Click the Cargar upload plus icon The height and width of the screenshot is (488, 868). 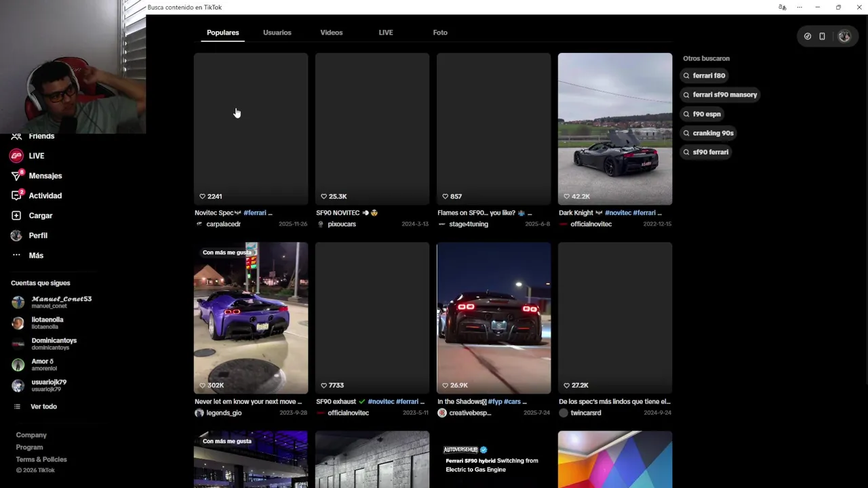click(16, 216)
